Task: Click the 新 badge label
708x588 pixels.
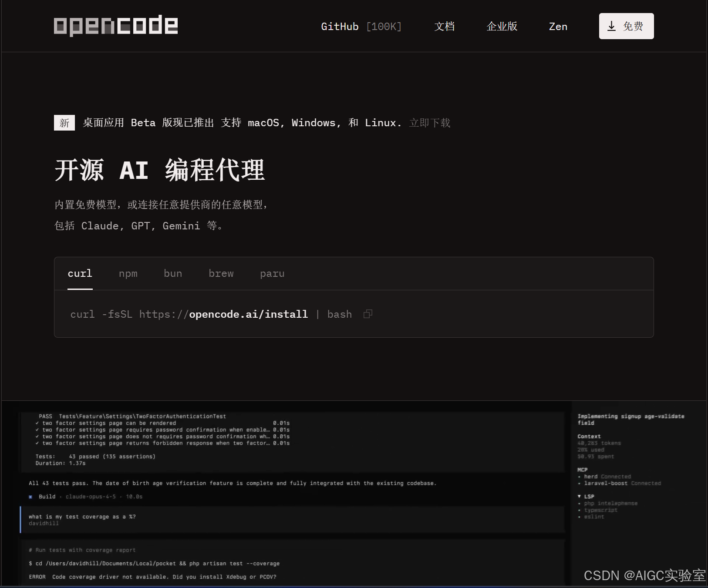Action: coord(64,123)
